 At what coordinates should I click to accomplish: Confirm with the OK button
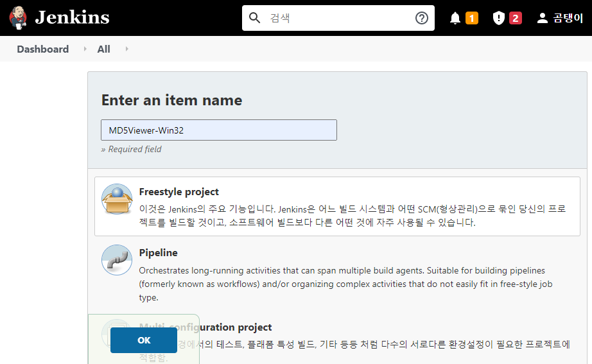[x=144, y=340]
